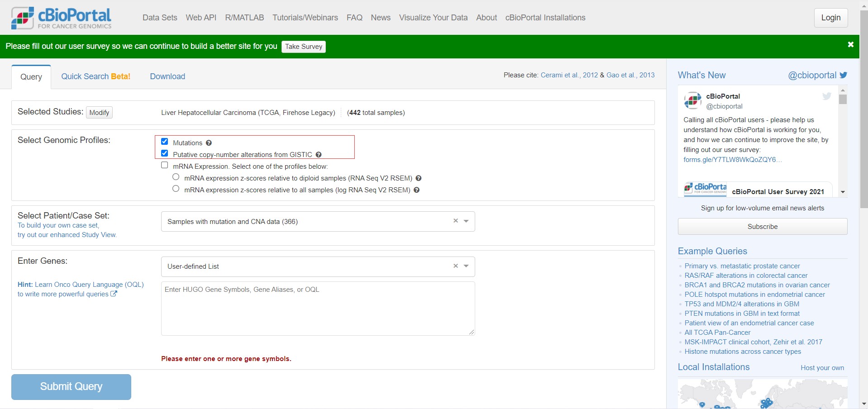Click the gene symbols text area
Viewport: 868px width, 409px height.
coord(318,309)
